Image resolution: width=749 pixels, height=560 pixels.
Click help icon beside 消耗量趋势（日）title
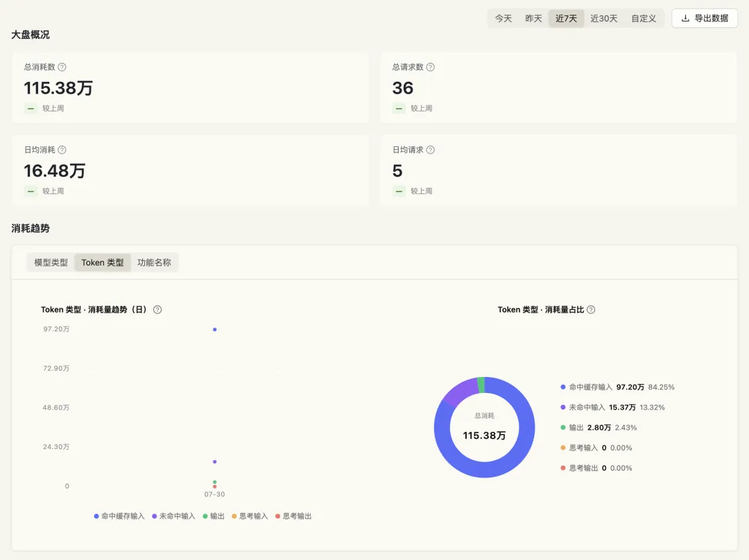point(157,310)
